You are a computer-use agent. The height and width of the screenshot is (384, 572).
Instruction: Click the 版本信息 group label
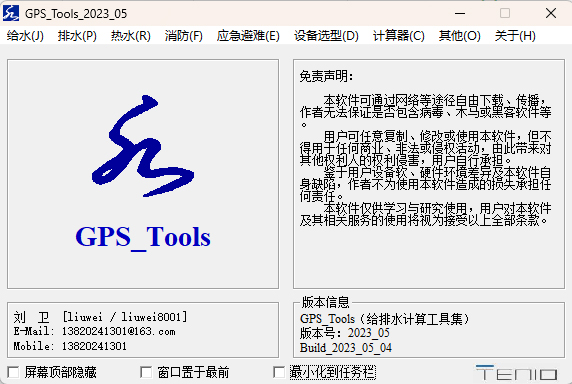(325, 302)
